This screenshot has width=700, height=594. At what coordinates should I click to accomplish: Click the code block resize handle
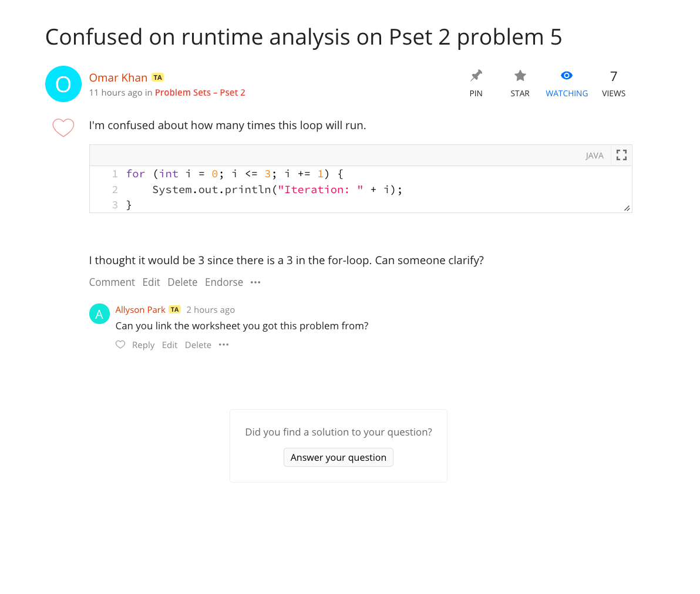pyautogui.click(x=627, y=208)
